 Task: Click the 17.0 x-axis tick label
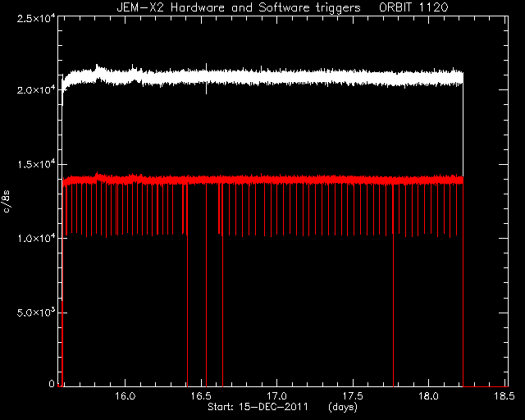pyautogui.click(x=277, y=396)
